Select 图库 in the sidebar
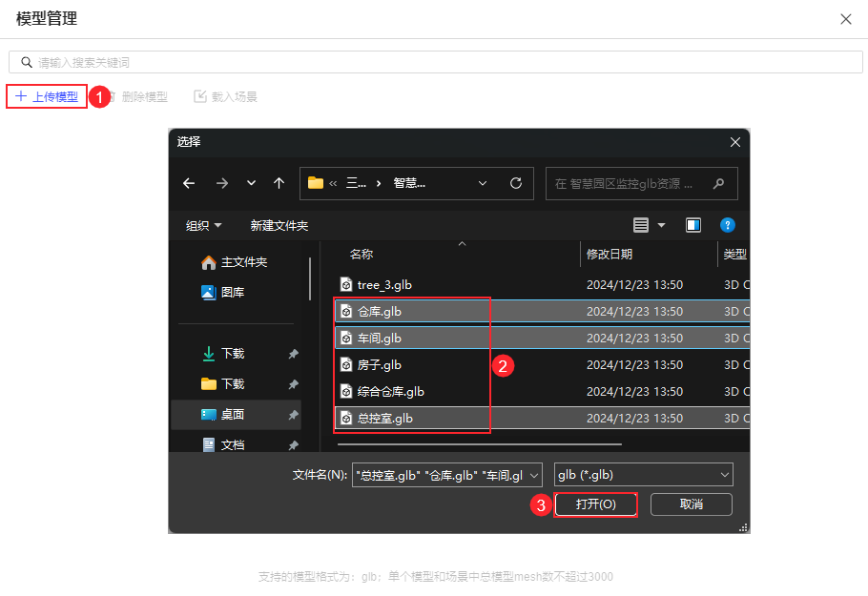The height and width of the screenshot is (596, 868). tap(222, 292)
